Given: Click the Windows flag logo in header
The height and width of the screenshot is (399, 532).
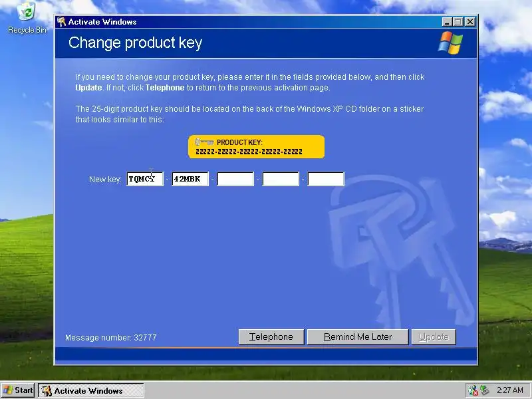Looking at the screenshot, I should point(450,43).
